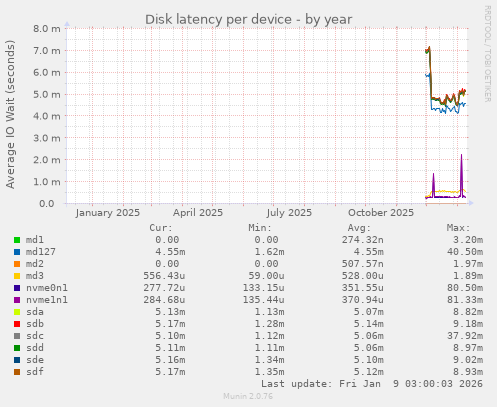Select the sdf legend label

(35, 372)
